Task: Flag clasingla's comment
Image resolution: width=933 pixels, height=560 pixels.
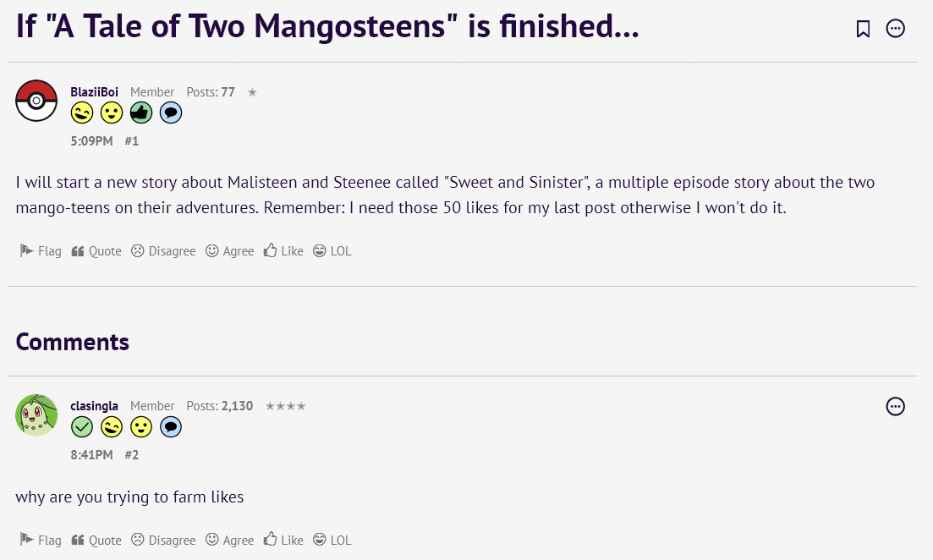Action: pos(41,541)
